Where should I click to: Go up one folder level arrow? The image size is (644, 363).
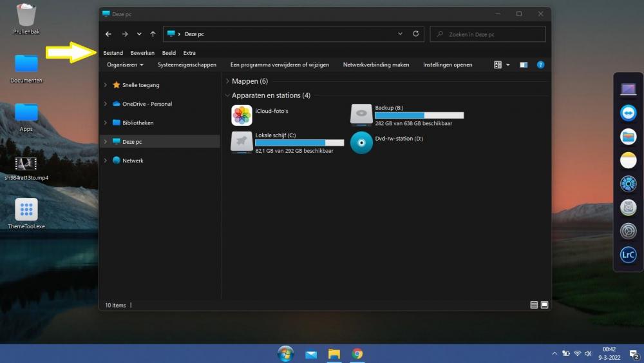tap(153, 34)
